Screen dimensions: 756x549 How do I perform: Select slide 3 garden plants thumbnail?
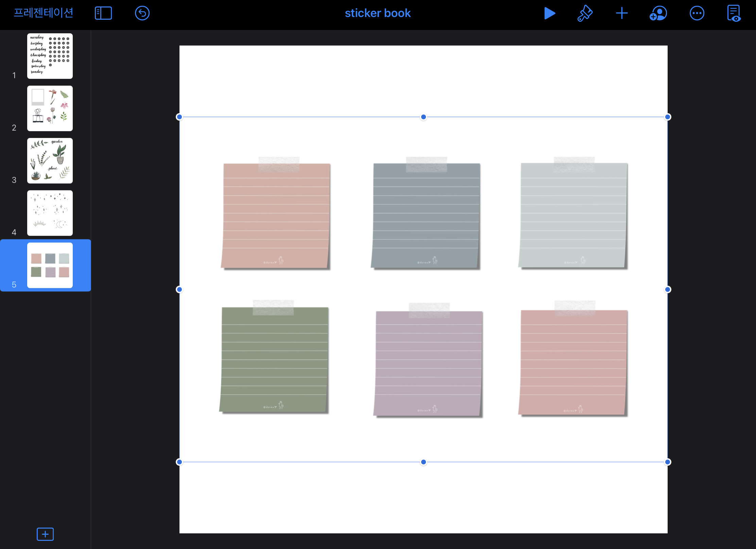(x=50, y=161)
